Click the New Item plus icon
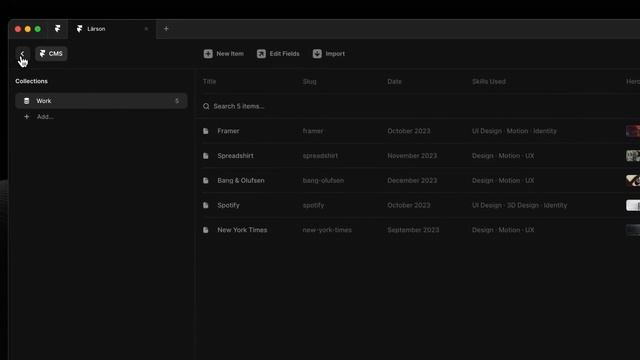The image size is (640, 360). click(208, 54)
